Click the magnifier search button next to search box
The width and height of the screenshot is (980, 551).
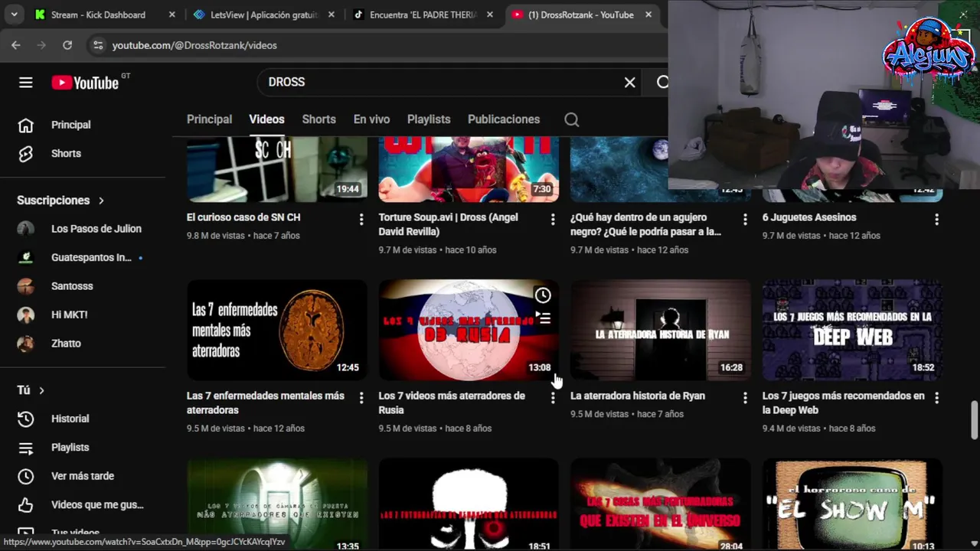point(662,82)
